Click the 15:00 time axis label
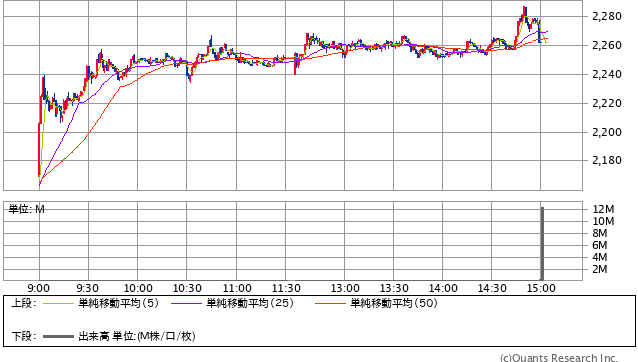This screenshot has width=638, height=362. pos(541,288)
